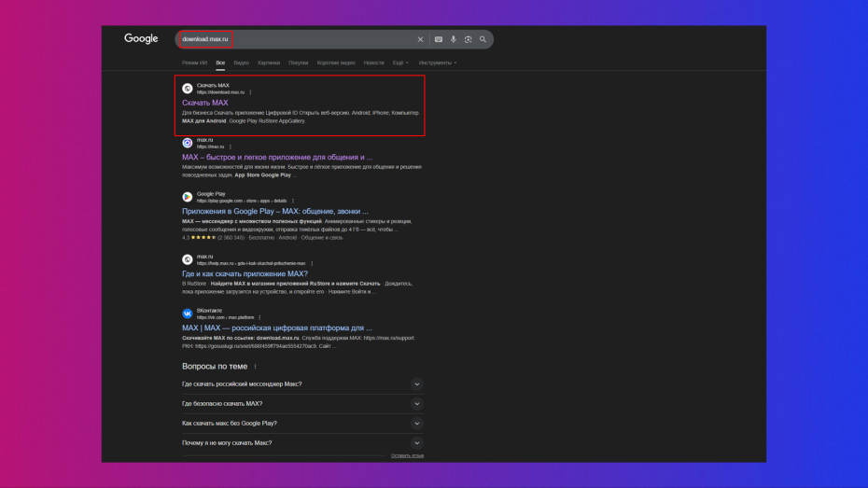Viewport: 868px width, 488px height.
Task: Click the help.max.ru breadcrumb URL
Action: point(251,263)
